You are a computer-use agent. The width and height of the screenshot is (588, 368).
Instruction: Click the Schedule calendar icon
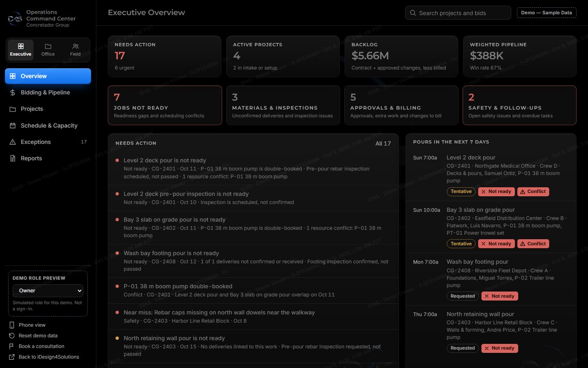tap(13, 126)
